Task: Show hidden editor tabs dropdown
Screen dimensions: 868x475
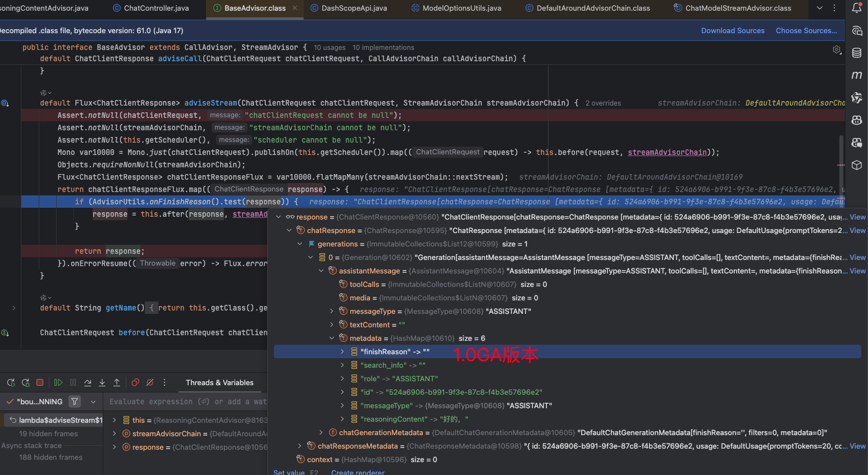Action: [820, 8]
